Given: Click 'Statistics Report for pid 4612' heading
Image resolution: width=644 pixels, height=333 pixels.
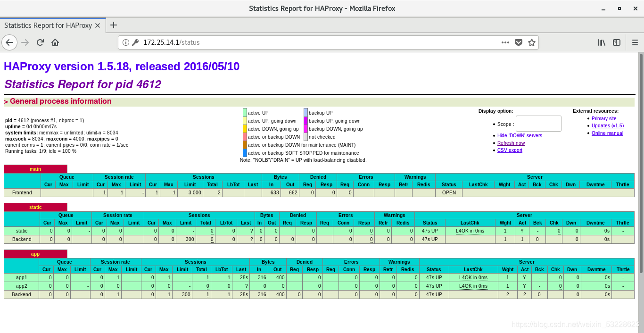Looking at the screenshot, I should [83, 84].
